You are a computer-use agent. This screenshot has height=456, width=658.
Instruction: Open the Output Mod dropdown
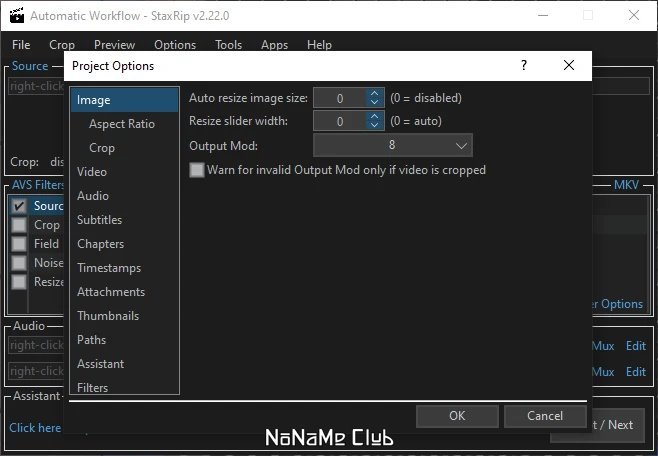point(393,145)
